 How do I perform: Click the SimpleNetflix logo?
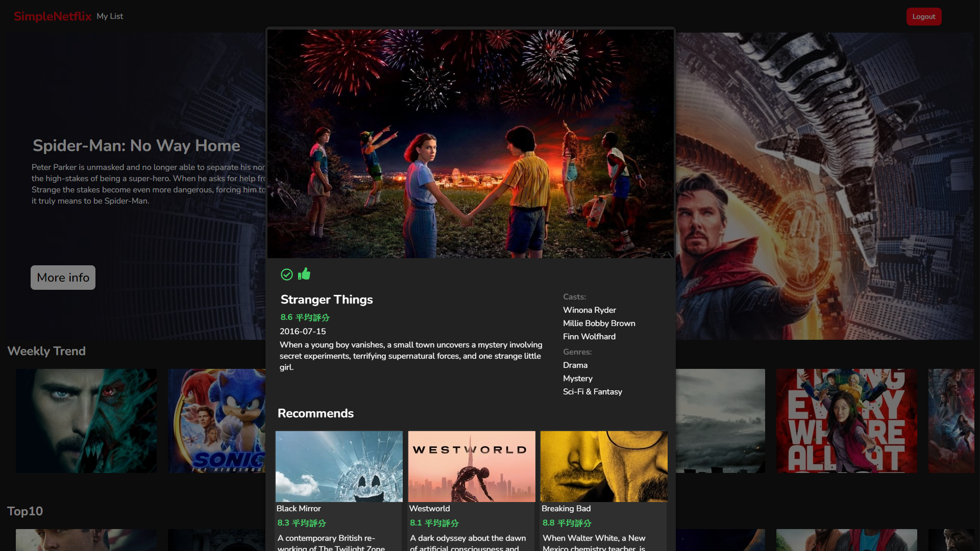point(53,16)
